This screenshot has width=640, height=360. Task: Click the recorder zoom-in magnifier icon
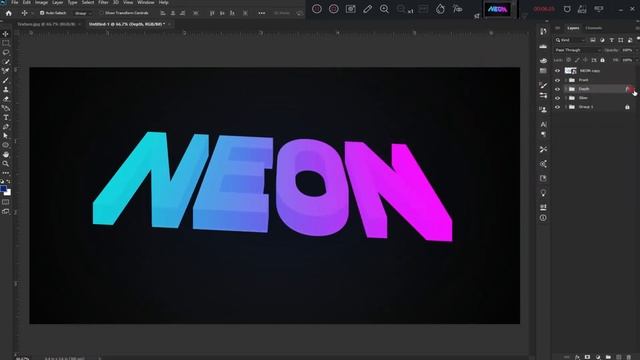(x=384, y=9)
